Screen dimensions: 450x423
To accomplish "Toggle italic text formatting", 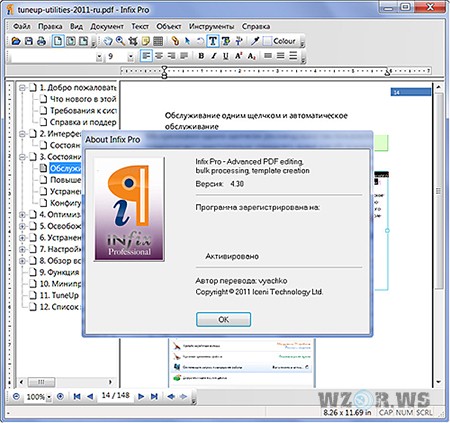I will 214,56.
